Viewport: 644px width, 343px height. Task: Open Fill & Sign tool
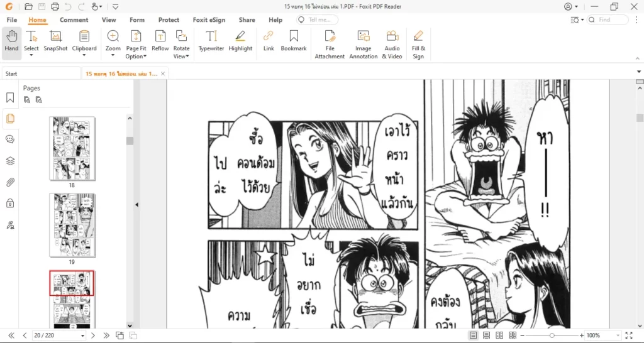coord(418,45)
